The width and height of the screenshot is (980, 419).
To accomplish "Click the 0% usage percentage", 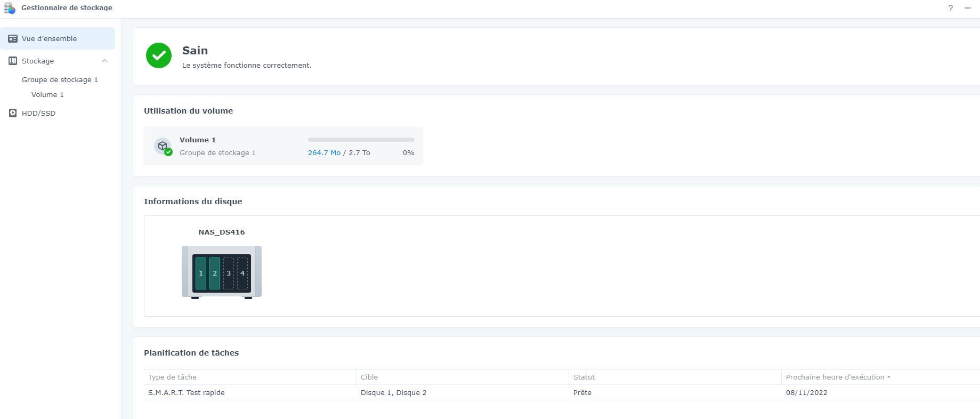I will tap(409, 152).
